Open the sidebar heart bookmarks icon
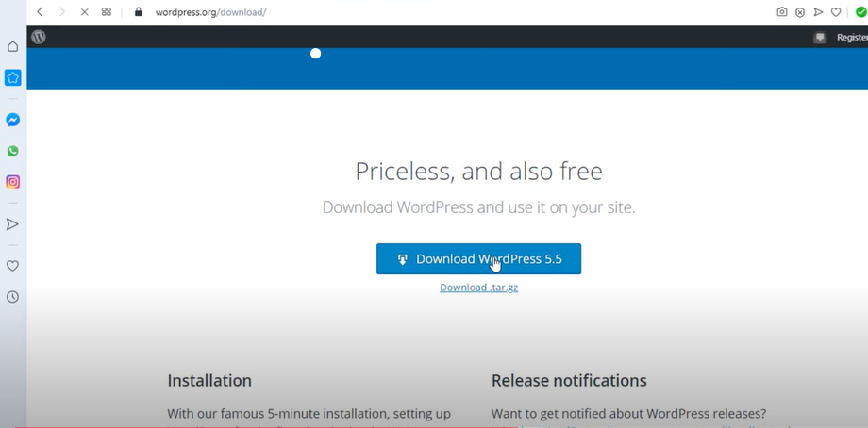868x428 pixels. coord(12,266)
